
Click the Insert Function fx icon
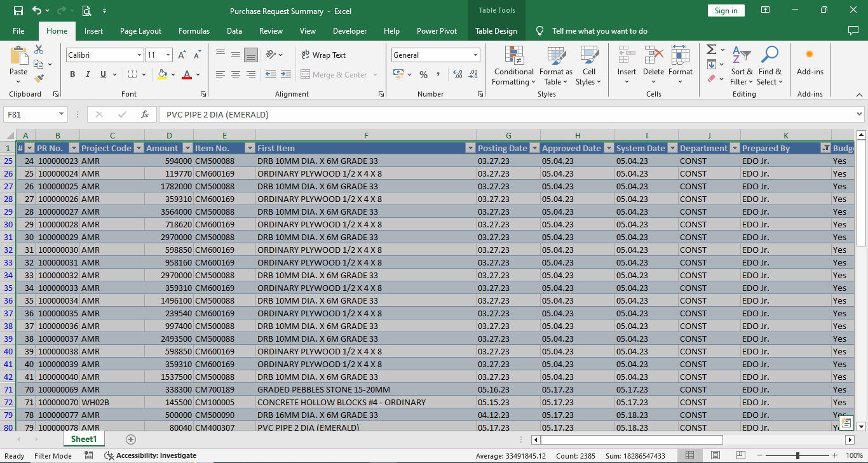[x=145, y=114]
